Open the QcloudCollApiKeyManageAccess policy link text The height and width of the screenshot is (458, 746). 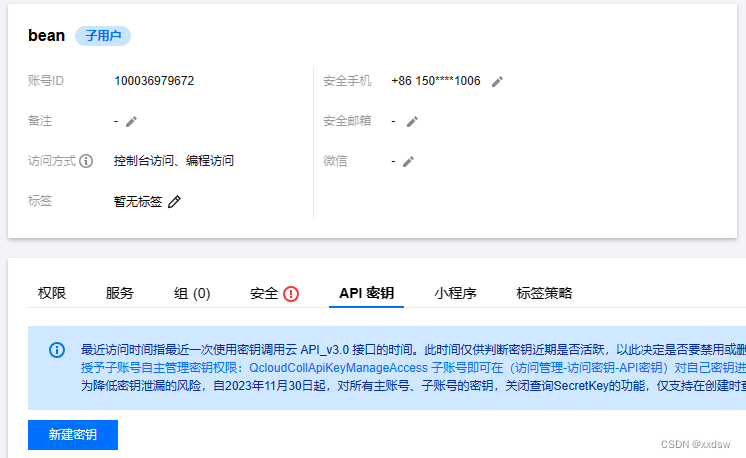pos(338,368)
